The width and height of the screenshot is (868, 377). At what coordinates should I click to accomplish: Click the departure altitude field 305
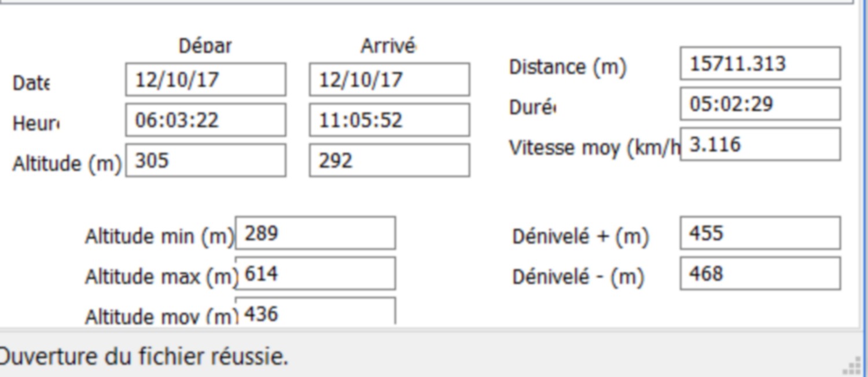tap(205, 160)
